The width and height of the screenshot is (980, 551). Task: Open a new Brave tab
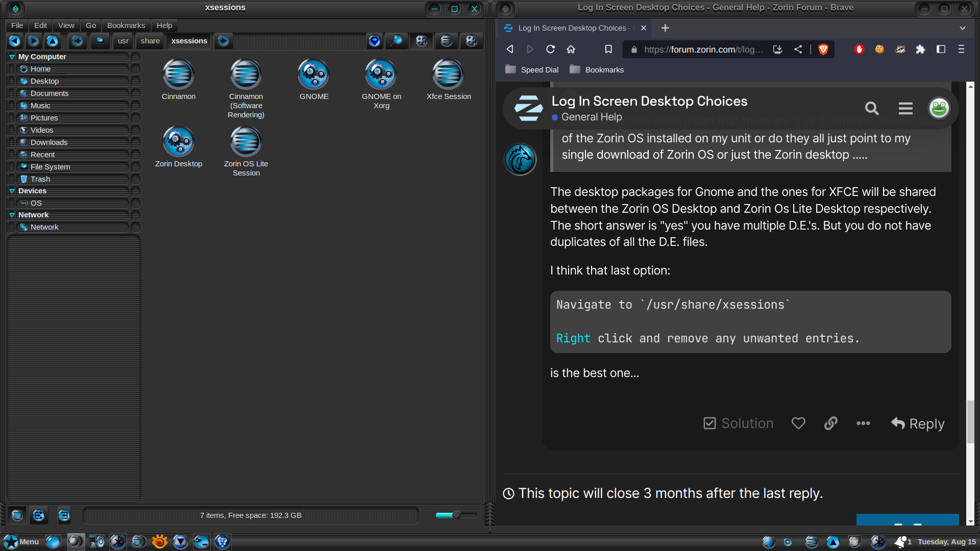click(x=665, y=28)
